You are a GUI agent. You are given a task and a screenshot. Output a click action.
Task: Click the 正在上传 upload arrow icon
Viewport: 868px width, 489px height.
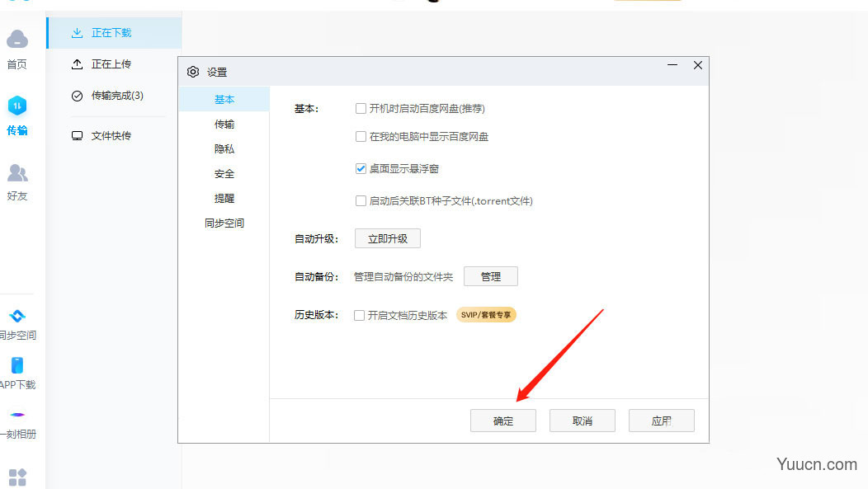click(x=77, y=64)
